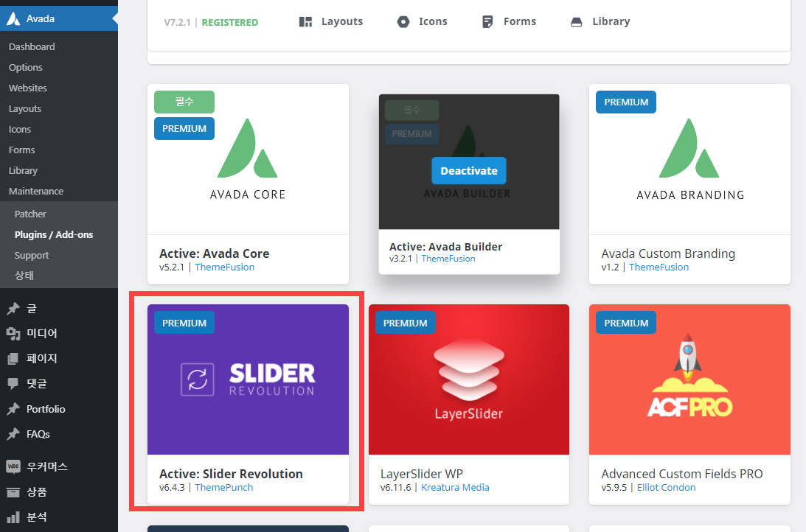Screen dimensions: 806x532
Task: Click the V7.2.1 version text
Action: [177, 23]
